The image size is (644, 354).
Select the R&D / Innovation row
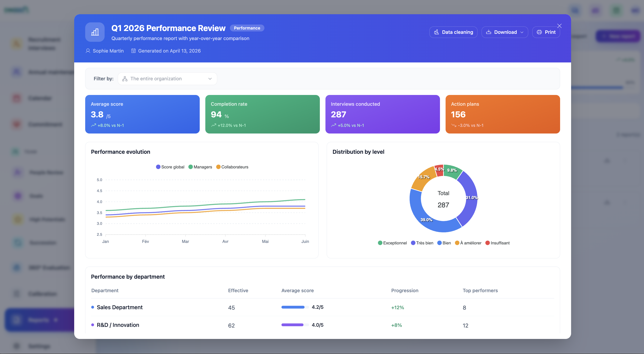118,325
